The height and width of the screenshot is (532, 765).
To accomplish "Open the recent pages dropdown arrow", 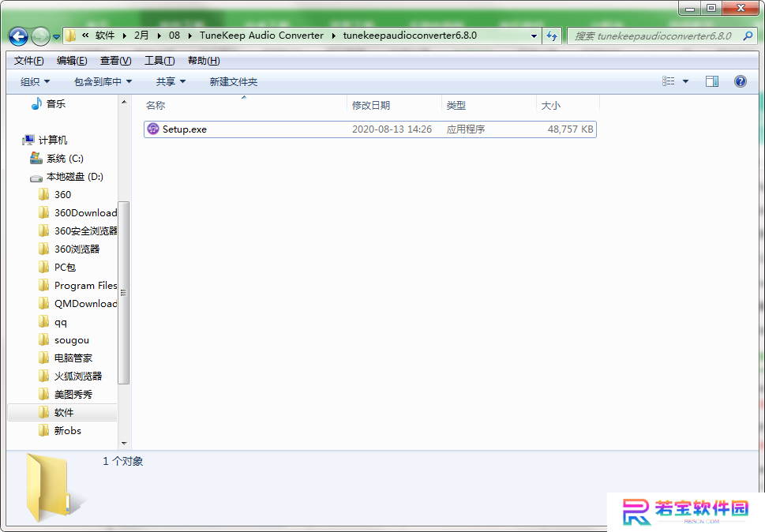I will tap(56, 36).
